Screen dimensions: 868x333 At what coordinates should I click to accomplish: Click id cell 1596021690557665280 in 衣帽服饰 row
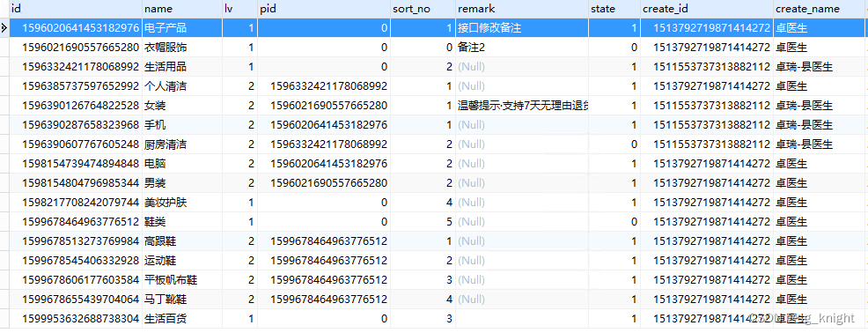pyautogui.click(x=76, y=47)
